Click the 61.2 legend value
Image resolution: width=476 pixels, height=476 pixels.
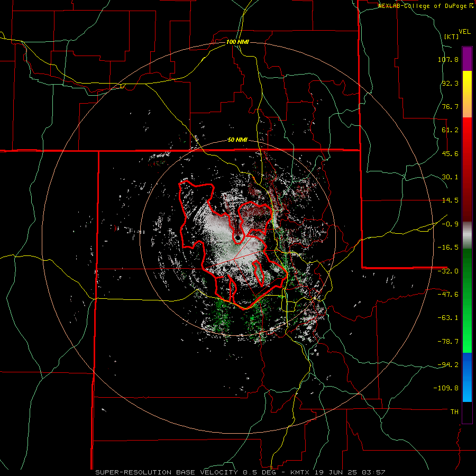[x=450, y=130]
